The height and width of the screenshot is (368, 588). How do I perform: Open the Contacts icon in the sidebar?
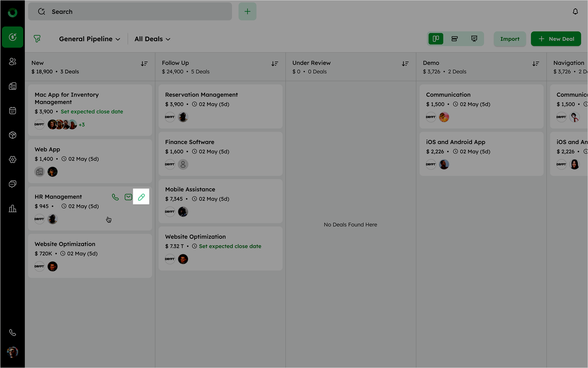(x=12, y=62)
